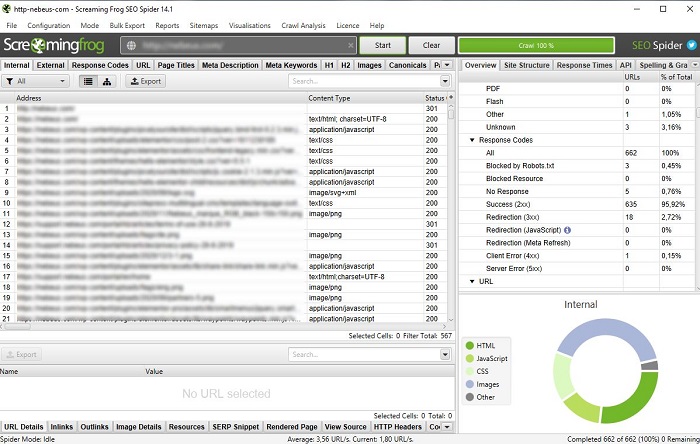
Task: Open the Visualisations menu
Action: [250, 25]
